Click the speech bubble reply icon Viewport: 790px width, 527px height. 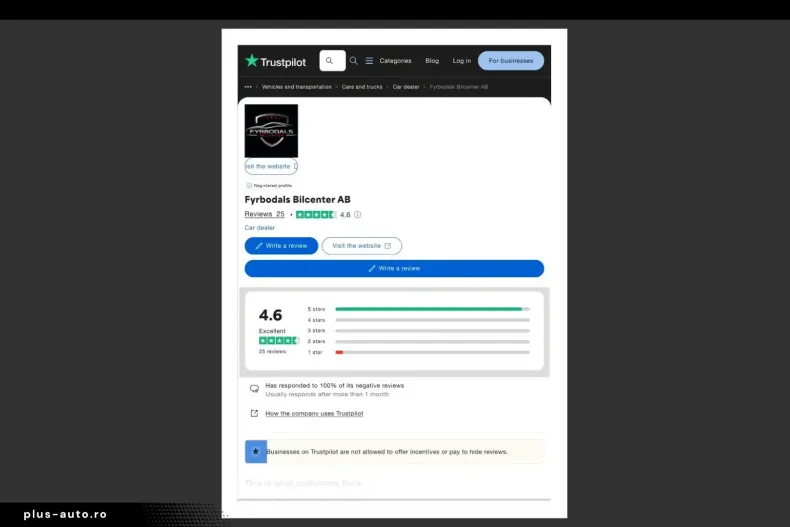pyautogui.click(x=254, y=389)
